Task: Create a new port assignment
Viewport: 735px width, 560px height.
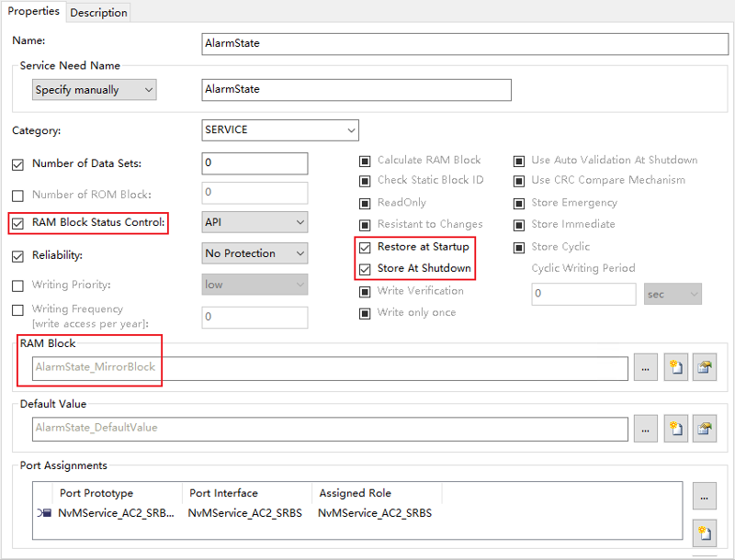Action: (x=704, y=532)
